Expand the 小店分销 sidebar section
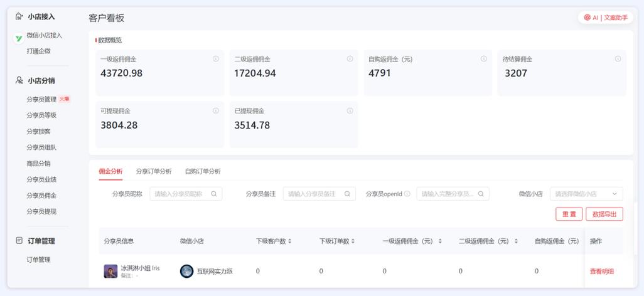644x296 pixels. point(41,80)
